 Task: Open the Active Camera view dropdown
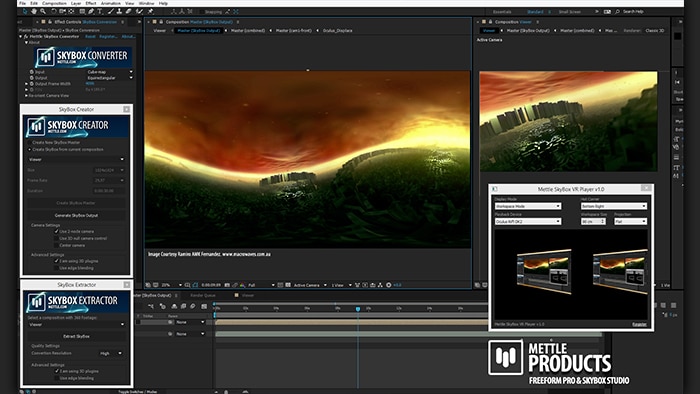(310, 285)
